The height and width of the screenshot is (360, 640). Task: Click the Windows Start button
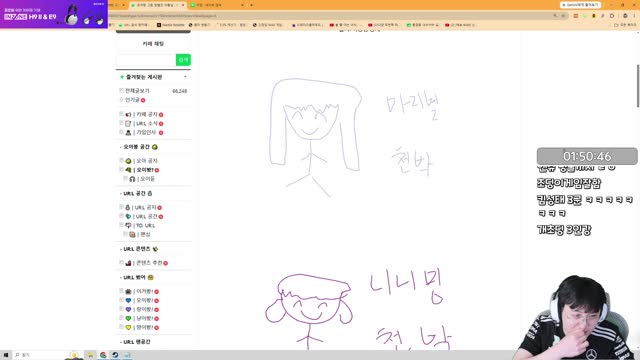6,355
